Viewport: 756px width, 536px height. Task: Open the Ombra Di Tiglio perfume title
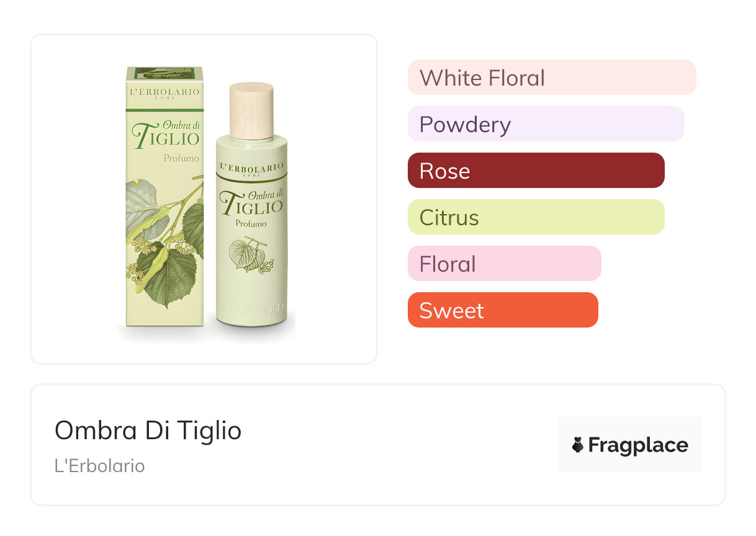coord(148,430)
